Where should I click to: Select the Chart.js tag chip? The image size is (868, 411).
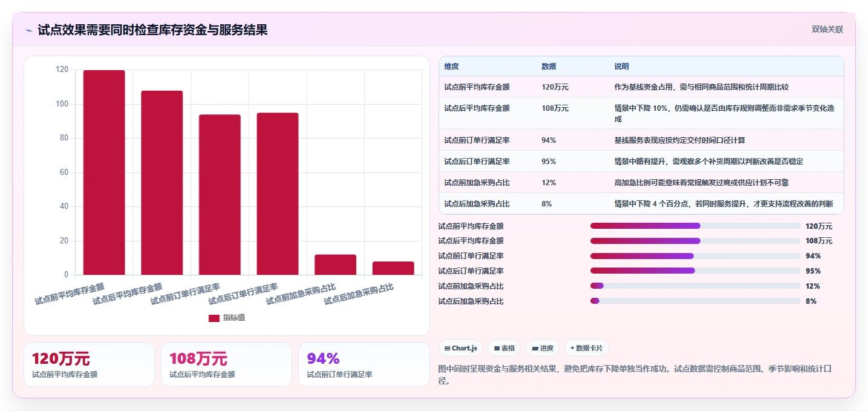pyautogui.click(x=460, y=348)
